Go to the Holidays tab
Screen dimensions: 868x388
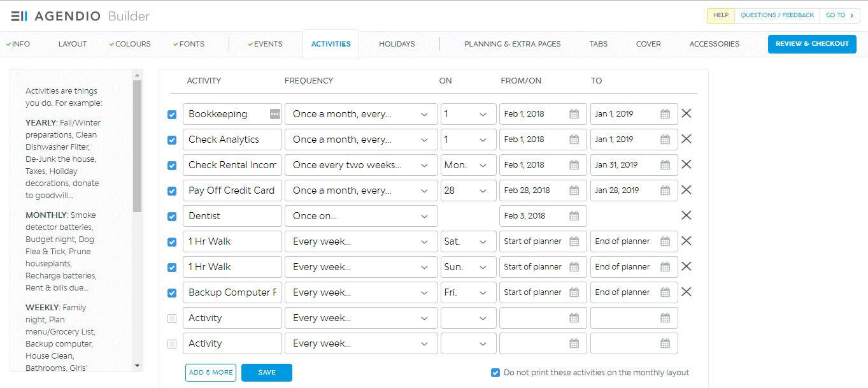pos(397,44)
